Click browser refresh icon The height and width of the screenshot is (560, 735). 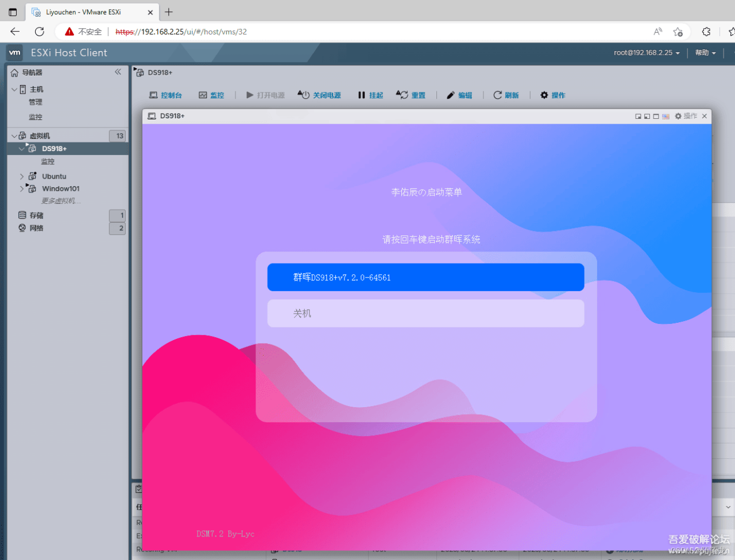39,32
